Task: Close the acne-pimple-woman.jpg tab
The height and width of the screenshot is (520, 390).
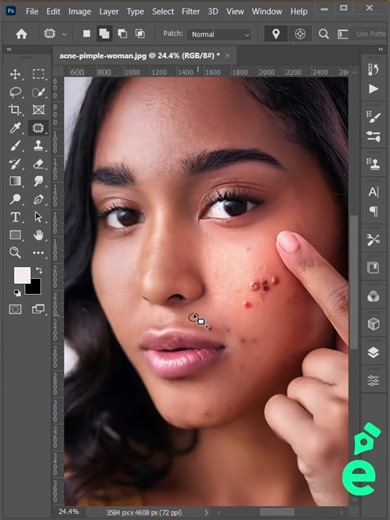Action: (227, 56)
